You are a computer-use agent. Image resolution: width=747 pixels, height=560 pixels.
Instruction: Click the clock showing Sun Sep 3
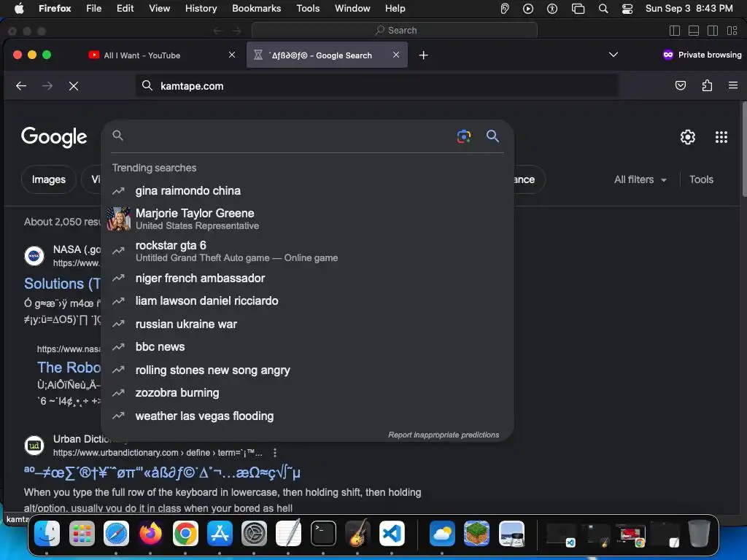pyautogui.click(x=689, y=9)
